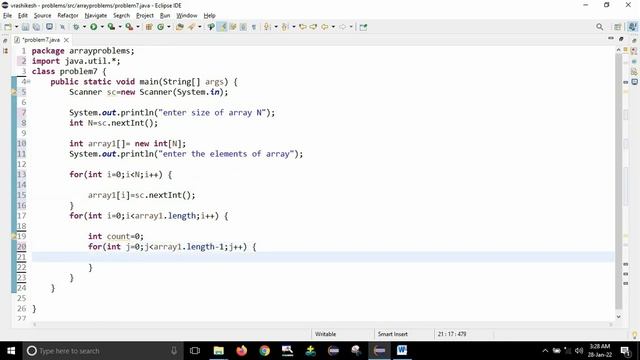This screenshot has width=640, height=360.
Task: Click the New Java Class icon
Action: click(x=160, y=27)
